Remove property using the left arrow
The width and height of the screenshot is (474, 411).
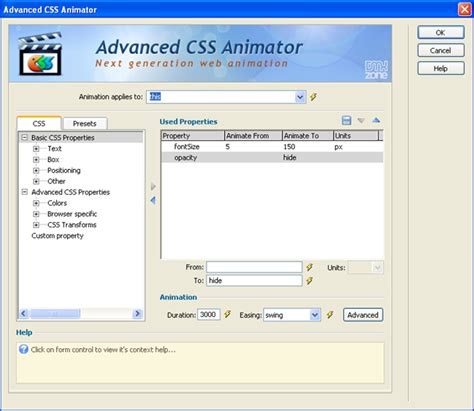(153, 200)
